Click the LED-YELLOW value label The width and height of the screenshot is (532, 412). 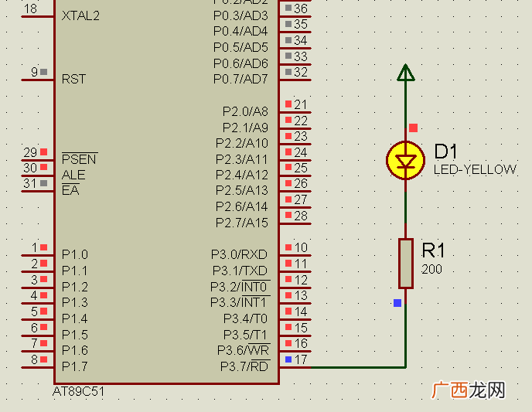pos(475,169)
